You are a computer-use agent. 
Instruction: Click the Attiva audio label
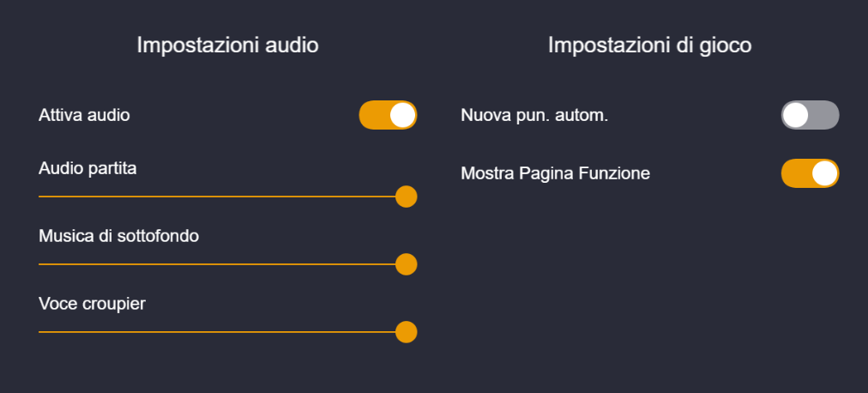pos(84,115)
